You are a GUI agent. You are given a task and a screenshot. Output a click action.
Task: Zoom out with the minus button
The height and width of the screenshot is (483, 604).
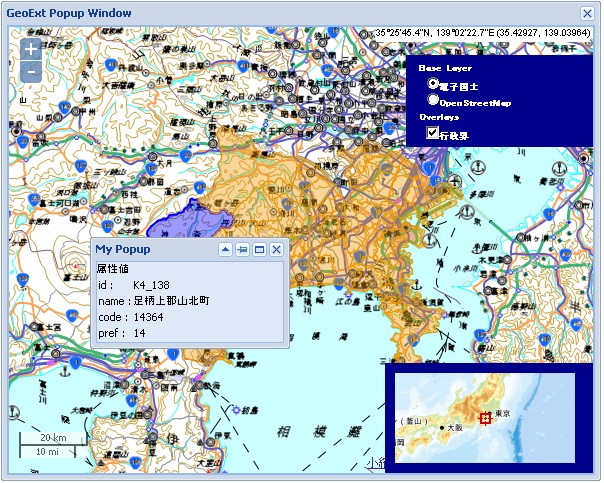pos(31,72)
